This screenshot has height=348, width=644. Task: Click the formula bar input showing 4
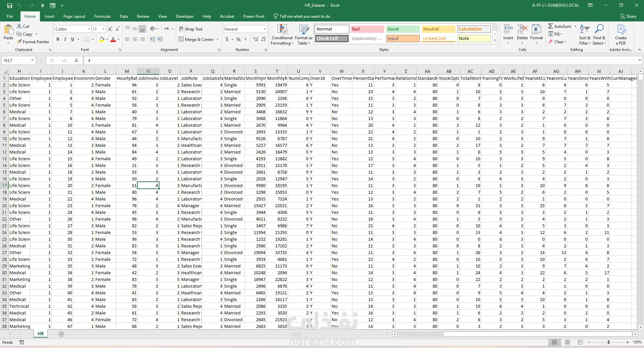click(360, 60)
